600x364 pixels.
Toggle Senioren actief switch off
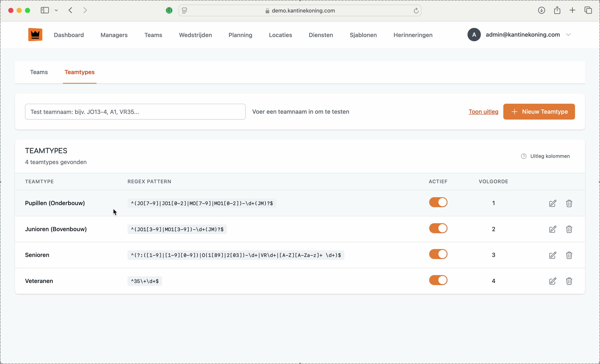(x=438, y=254)
